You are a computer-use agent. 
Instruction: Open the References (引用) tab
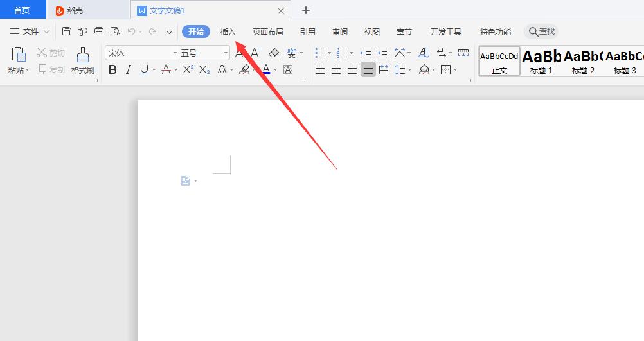pyautogui.click(x=308, y=31)
